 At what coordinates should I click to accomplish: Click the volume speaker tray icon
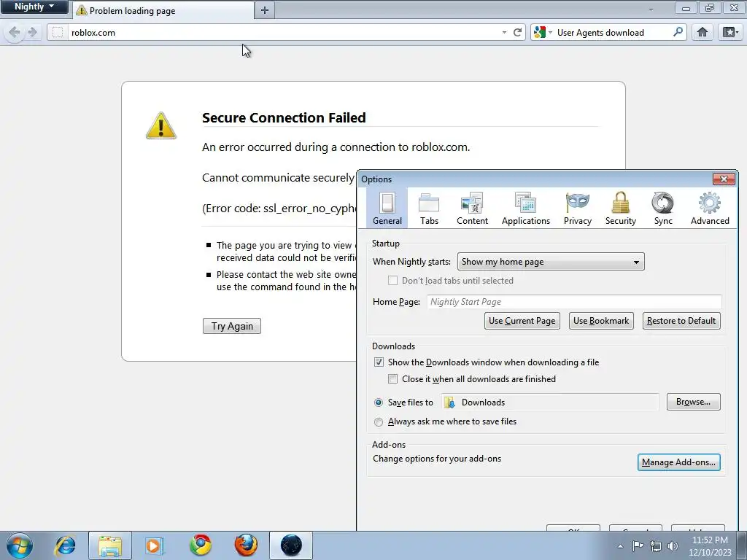pos(673,546)
